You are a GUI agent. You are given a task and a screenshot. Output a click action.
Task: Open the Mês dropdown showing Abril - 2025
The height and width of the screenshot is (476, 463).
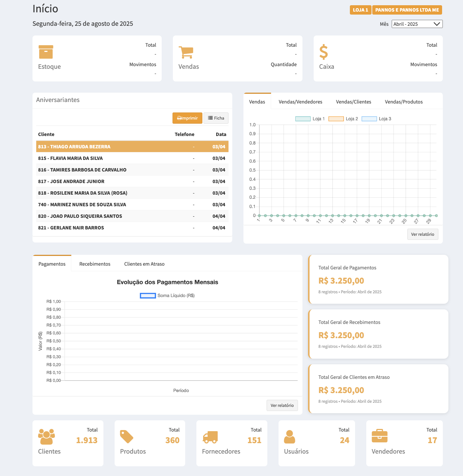click(x=417, y=24)
